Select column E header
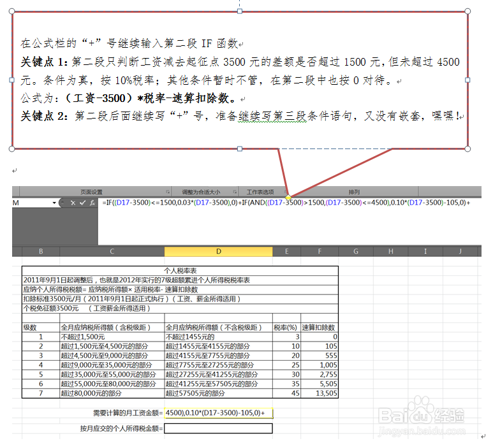Screen dimensions: 493x448 tap(287, 251)
